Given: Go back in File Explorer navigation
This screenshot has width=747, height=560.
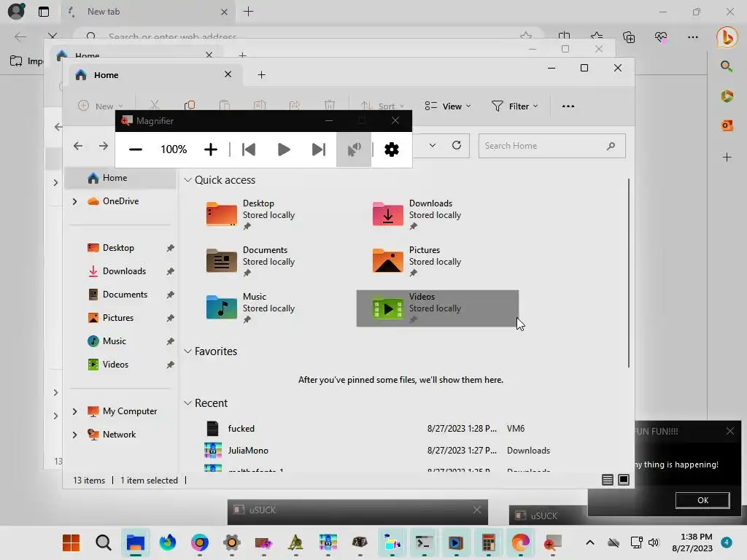Looking at the screenshot, I should click(78, 146).
